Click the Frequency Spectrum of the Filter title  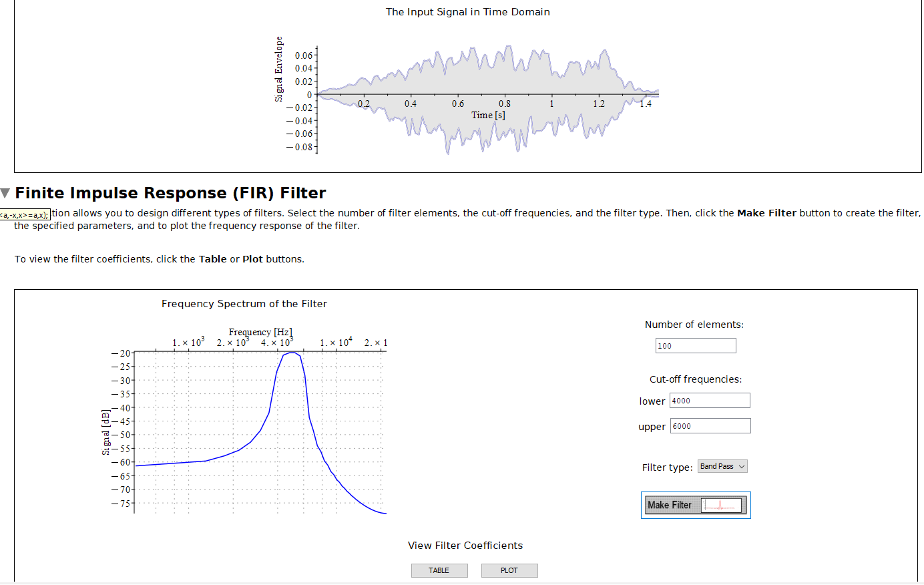pyautogui.click(x=244, y=304)
